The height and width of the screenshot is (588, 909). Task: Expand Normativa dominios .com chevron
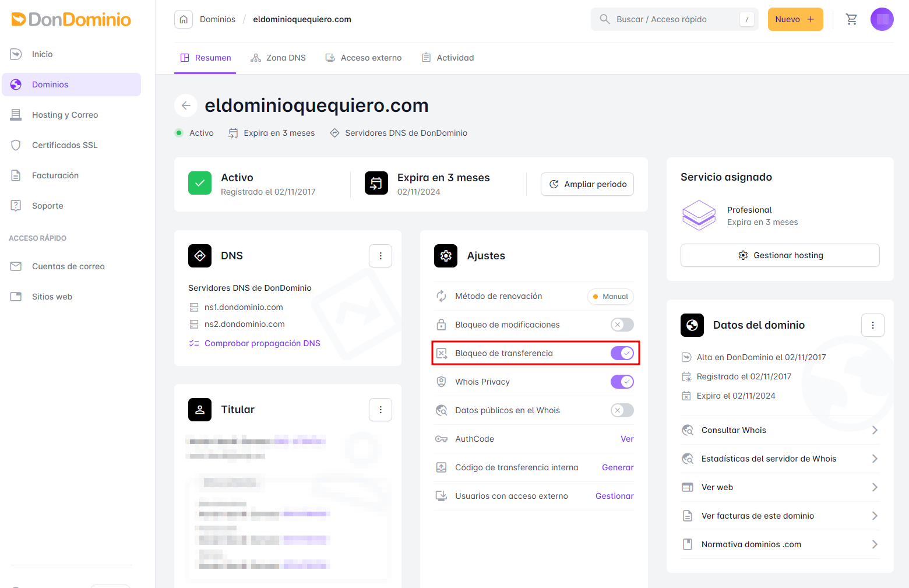click(x=875, y=544)
